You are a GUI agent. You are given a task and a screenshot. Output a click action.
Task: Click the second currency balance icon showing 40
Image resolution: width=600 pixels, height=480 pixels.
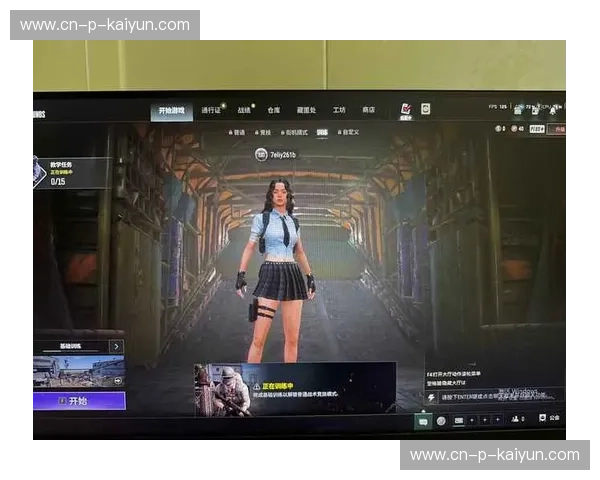517,129
